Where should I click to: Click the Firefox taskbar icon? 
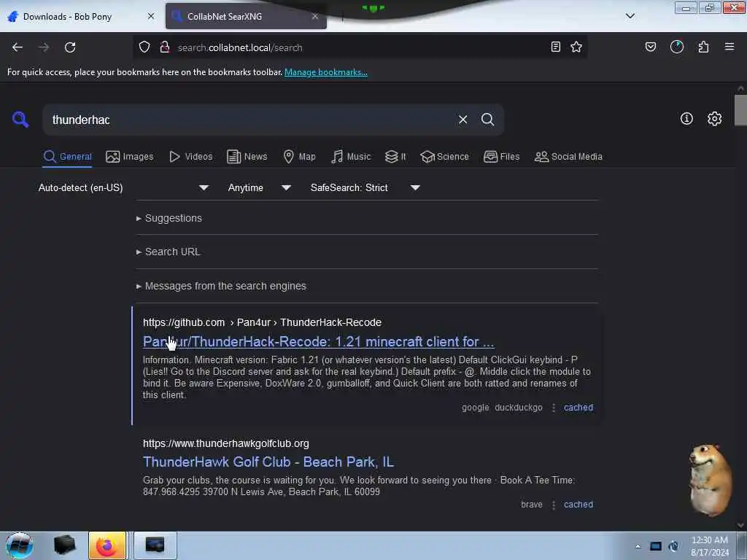107,545
